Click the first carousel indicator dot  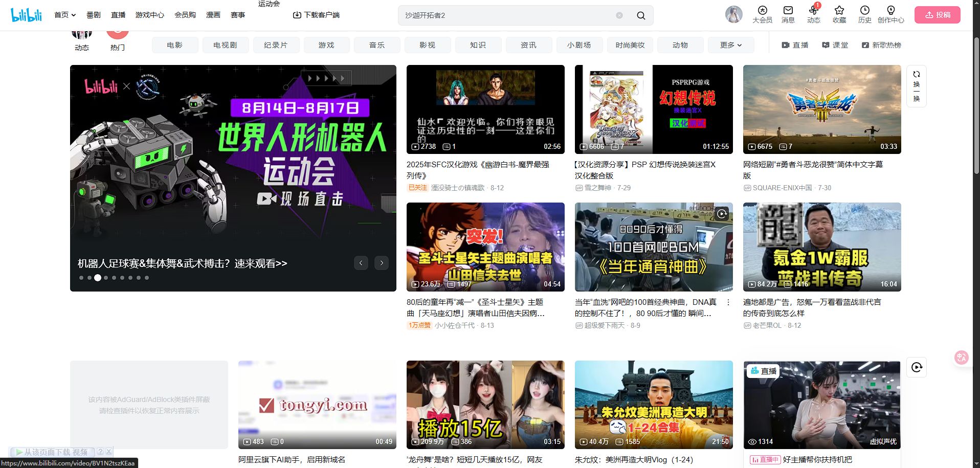coord(81,278)
